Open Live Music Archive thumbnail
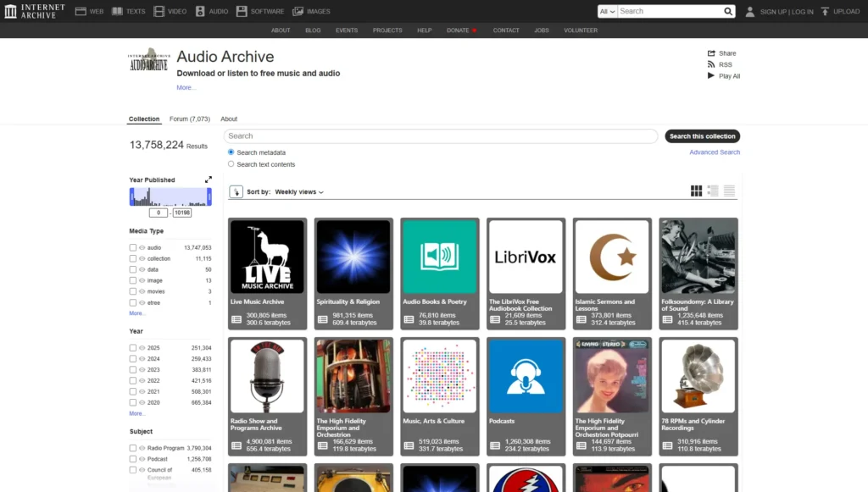This screenshot has width=868, height=492. (267, 257)
